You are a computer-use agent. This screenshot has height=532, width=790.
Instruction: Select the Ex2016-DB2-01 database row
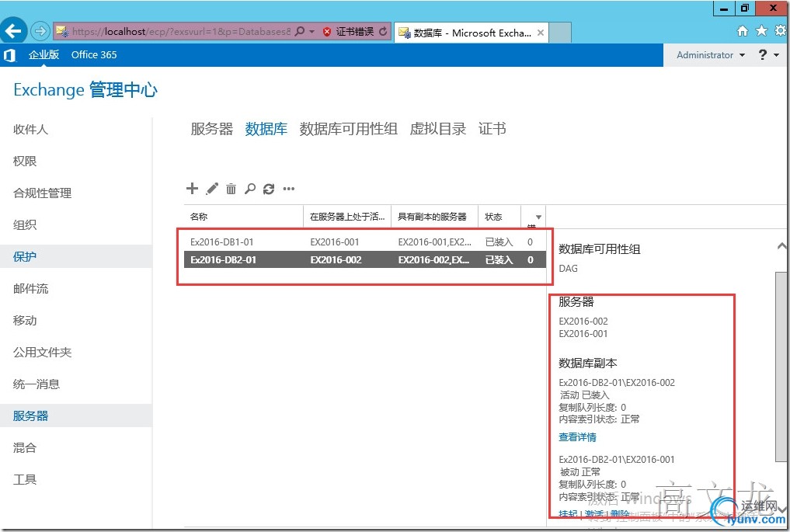click(365, 260)
